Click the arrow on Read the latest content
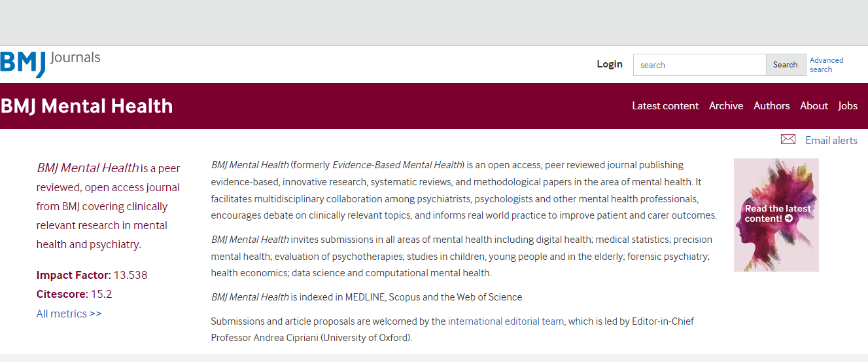The height and width of the screenshot is (362, 868). (x=788, y=219)
